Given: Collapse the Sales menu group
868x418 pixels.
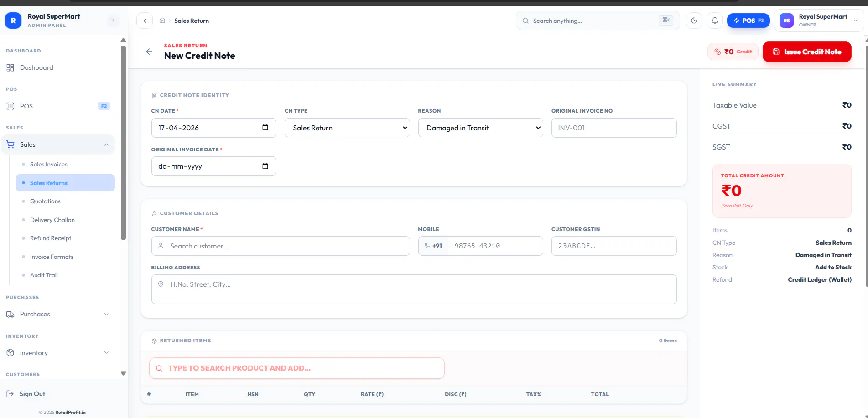Looking at the screenshot, I should 57,144.
